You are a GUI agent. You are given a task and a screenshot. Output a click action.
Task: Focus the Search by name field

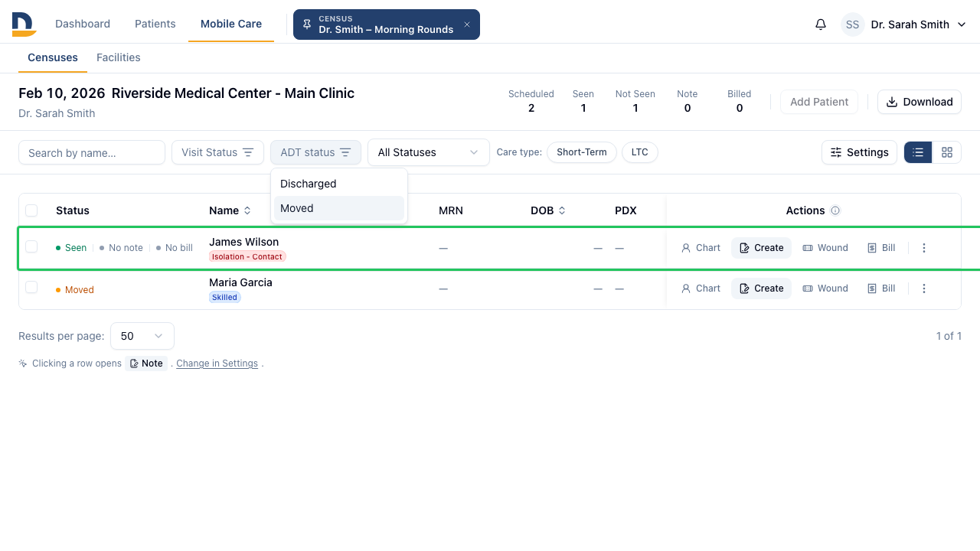coord(92,152)
